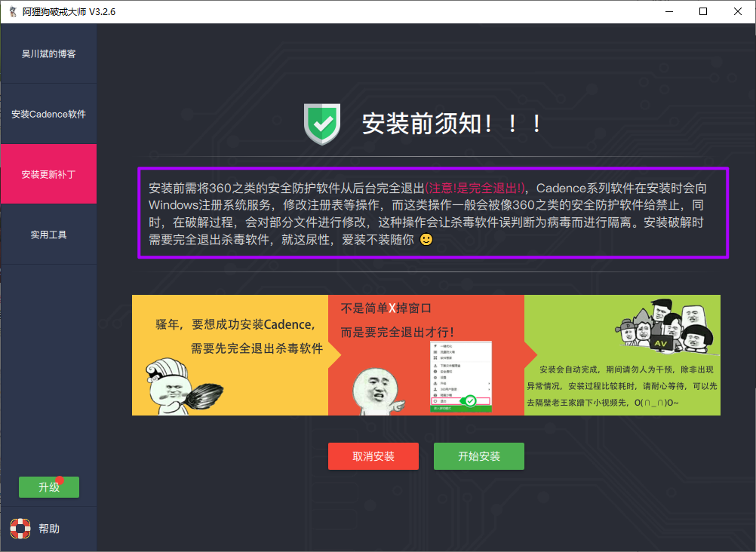The height and width of the screenshot is (552, 756).
Task: Click the red banner 不是简单X掉窗口
Action: pos(426,355)
